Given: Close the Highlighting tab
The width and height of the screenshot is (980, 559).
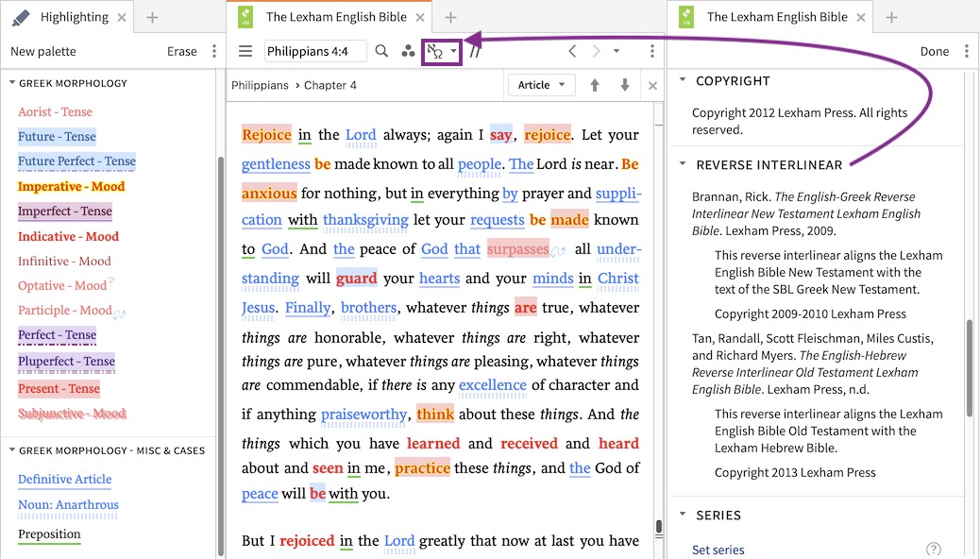Looking at the screenshot, I should point(122,18).
